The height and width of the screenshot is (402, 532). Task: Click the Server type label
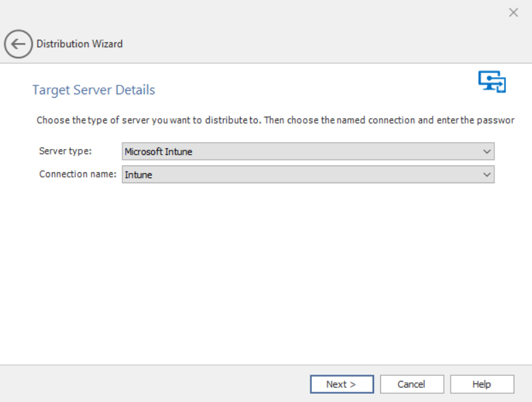66,150
